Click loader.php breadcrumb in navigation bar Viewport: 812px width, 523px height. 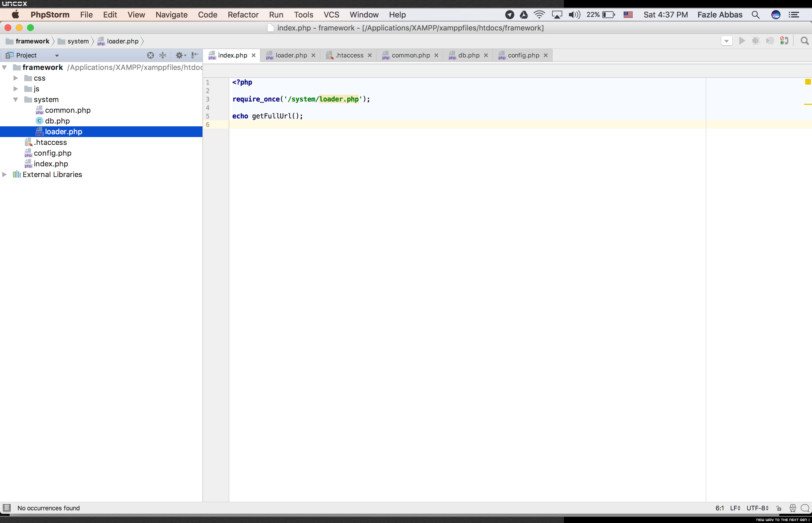(118, 41)
